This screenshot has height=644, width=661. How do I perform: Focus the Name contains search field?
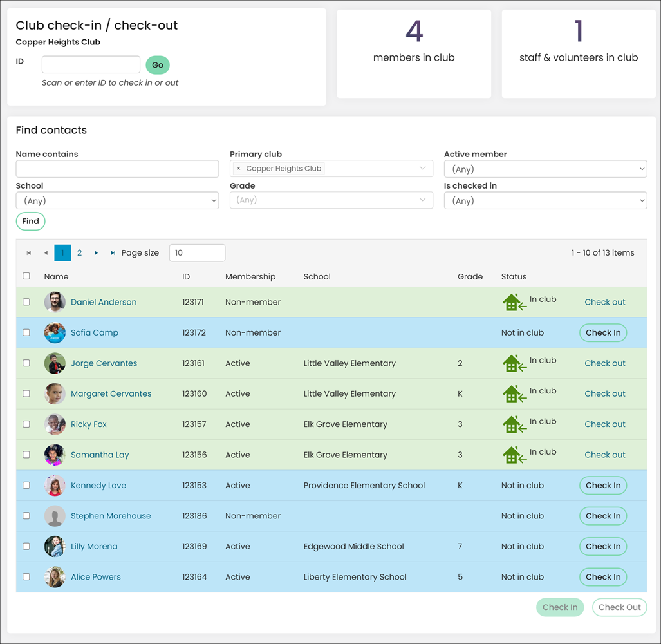click(117, 169)
